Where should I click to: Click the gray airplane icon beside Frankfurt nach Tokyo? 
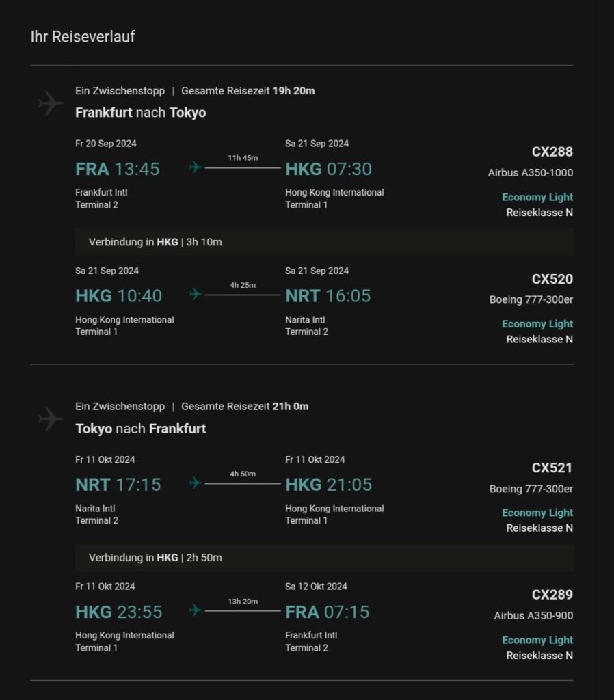[51, 103]
